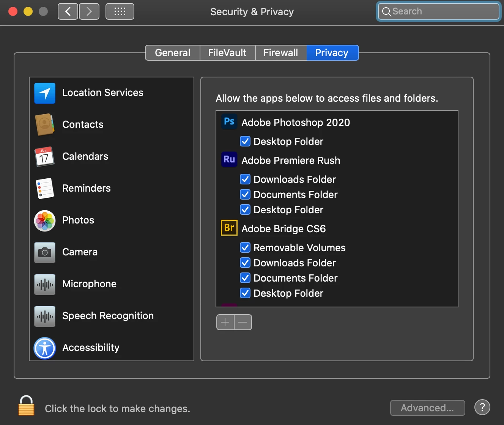The width and height of the screenshot is (504, 425).
Task: Show all preferences with the grid button
Action: [x=120, y=11]
